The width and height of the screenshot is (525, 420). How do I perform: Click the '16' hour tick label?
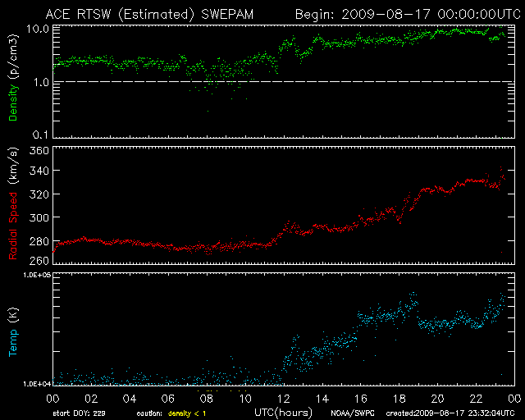[x=361, y=399]
